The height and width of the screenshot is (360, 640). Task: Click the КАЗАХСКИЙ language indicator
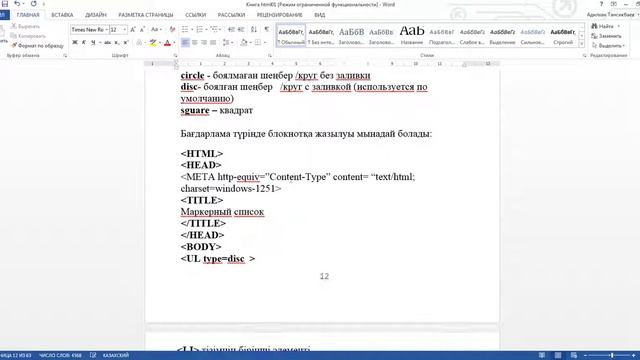tap(116, 356)
